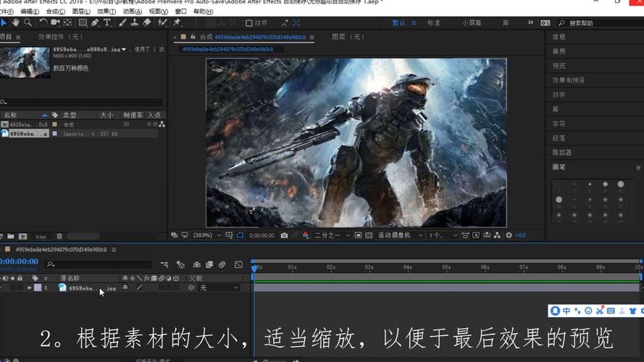
Task: Toggle shy layers hide icon in timeline
Action: coord(197,265)
